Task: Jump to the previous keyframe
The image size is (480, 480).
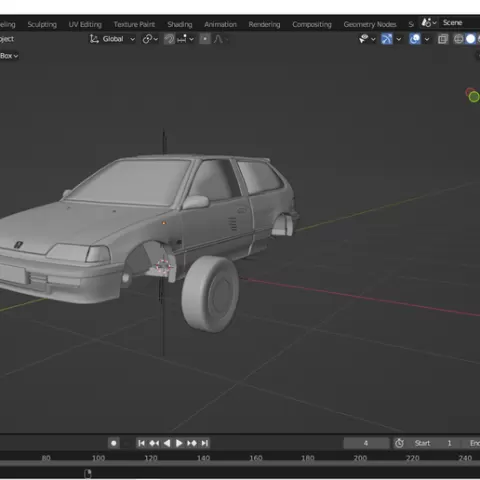Action: pos(154,443)
